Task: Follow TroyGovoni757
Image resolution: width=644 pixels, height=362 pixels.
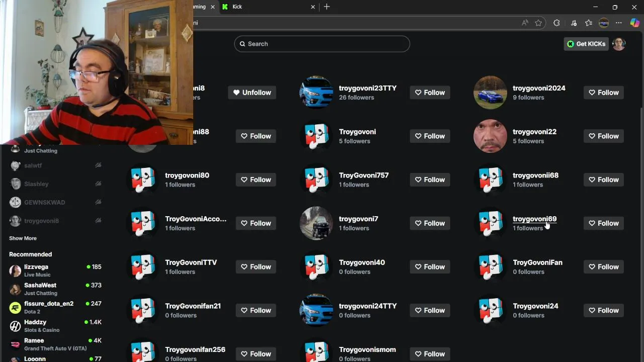Action: [430, 179]
